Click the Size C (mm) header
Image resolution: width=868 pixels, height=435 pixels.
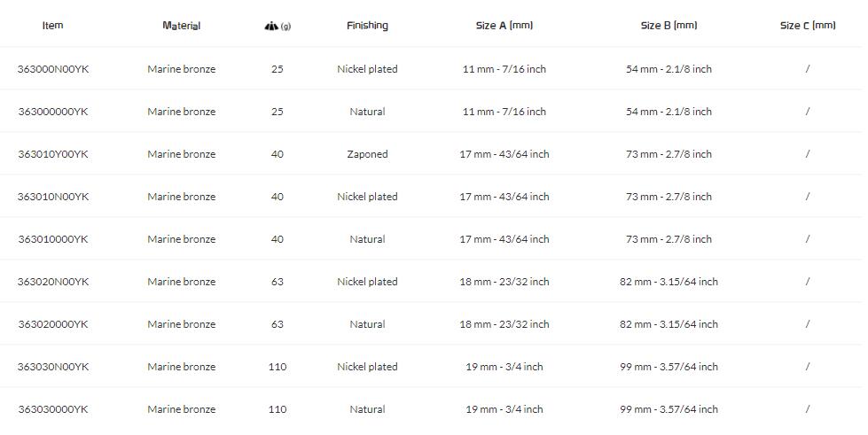[x=808, y=26]
